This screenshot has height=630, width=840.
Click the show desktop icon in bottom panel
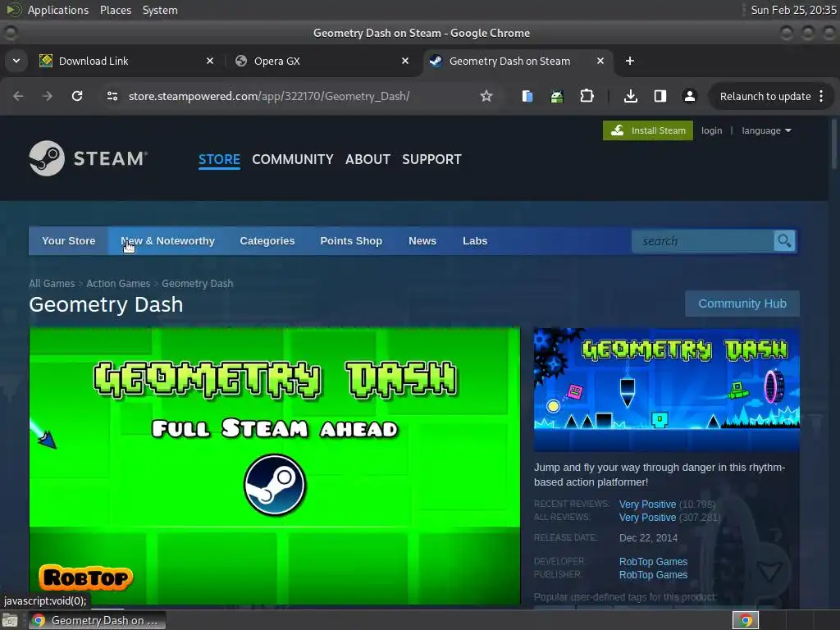pyautogui.click(x=9, y=621)
